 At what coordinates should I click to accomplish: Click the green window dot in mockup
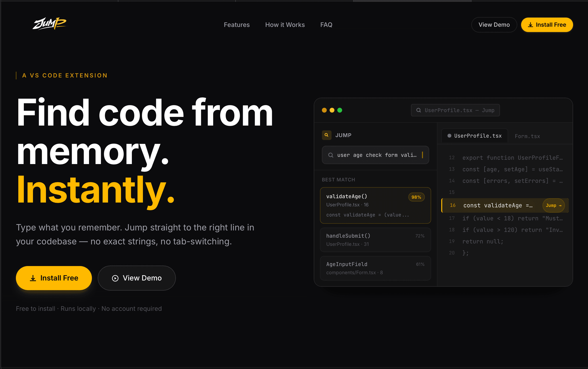point(339,110)
